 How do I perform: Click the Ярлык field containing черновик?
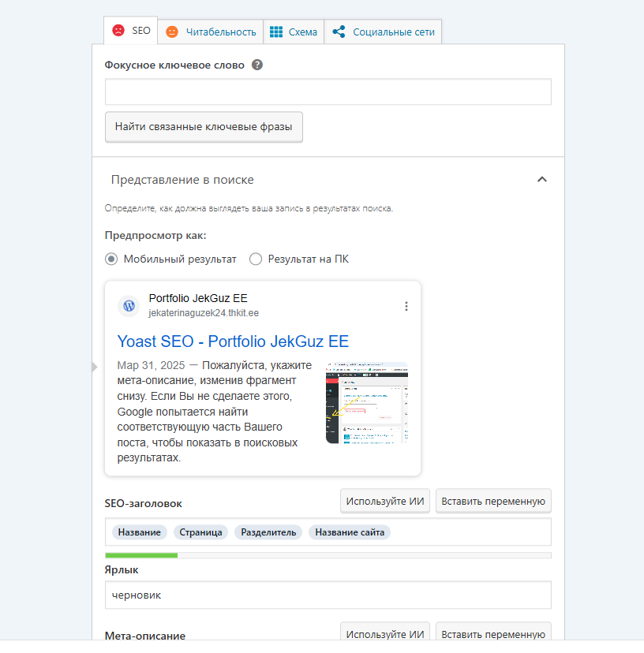click(x=328, y=595)
